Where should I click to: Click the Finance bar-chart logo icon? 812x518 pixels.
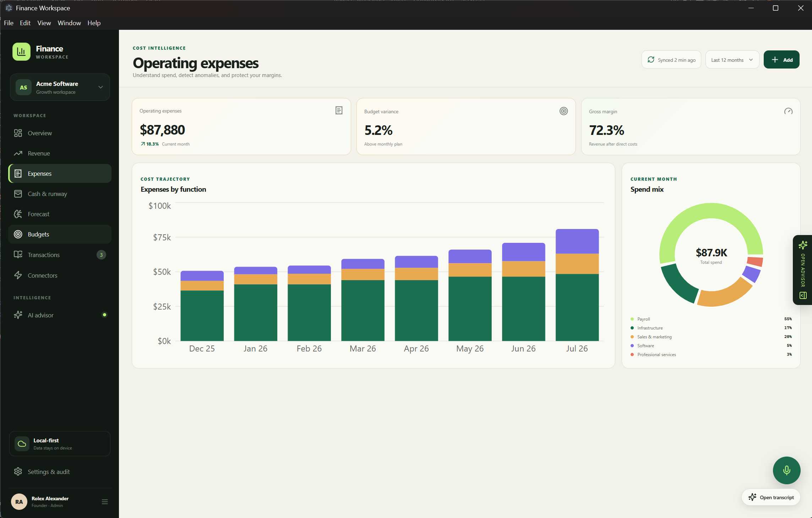[x=21, y=52]
